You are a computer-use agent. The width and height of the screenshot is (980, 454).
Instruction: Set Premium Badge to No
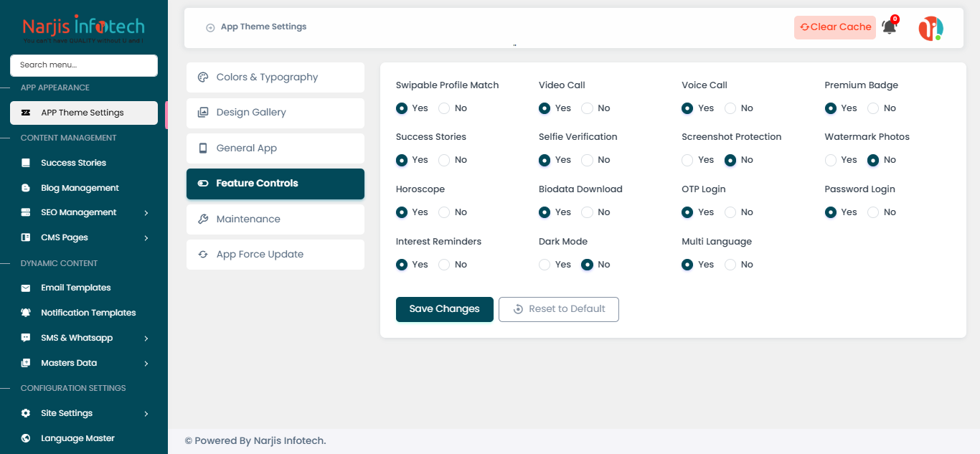873,108
